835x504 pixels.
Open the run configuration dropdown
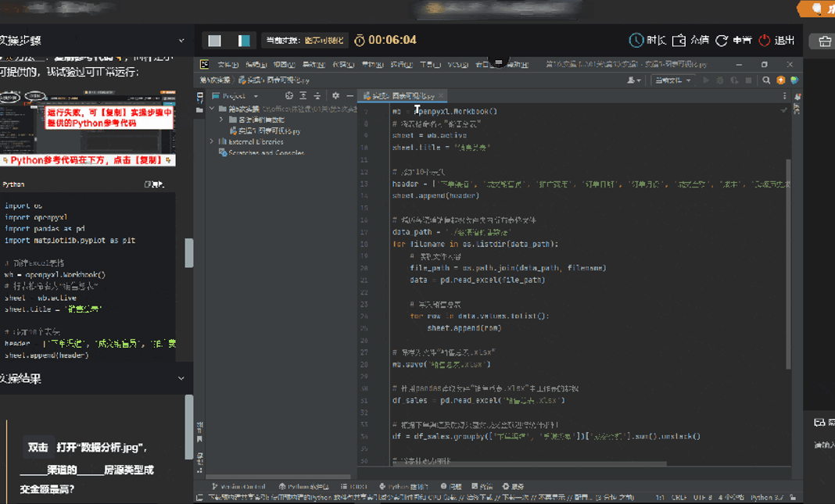673,80
